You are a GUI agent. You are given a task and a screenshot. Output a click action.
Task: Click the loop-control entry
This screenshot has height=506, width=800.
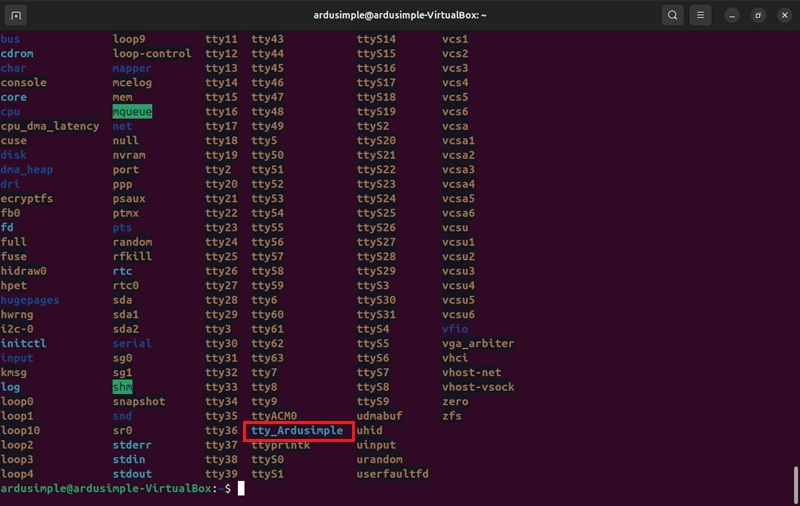click(x=152, y=54)
